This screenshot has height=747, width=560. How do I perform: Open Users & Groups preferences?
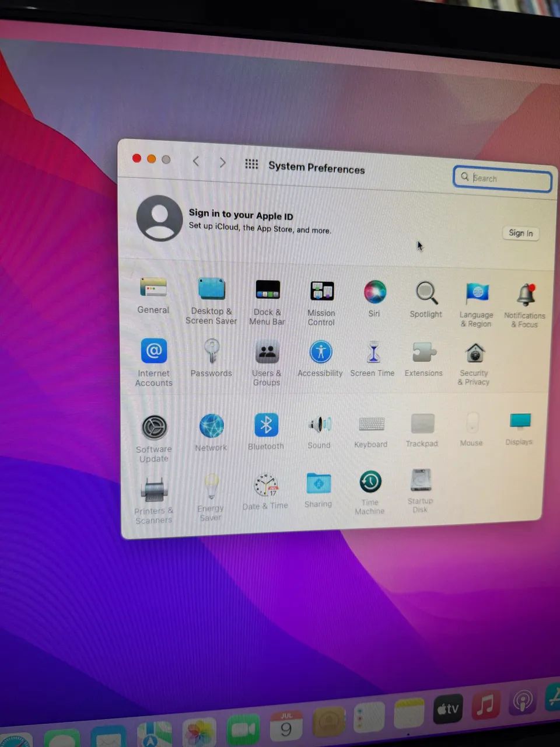pyautogui.click(x=267, y=362)
